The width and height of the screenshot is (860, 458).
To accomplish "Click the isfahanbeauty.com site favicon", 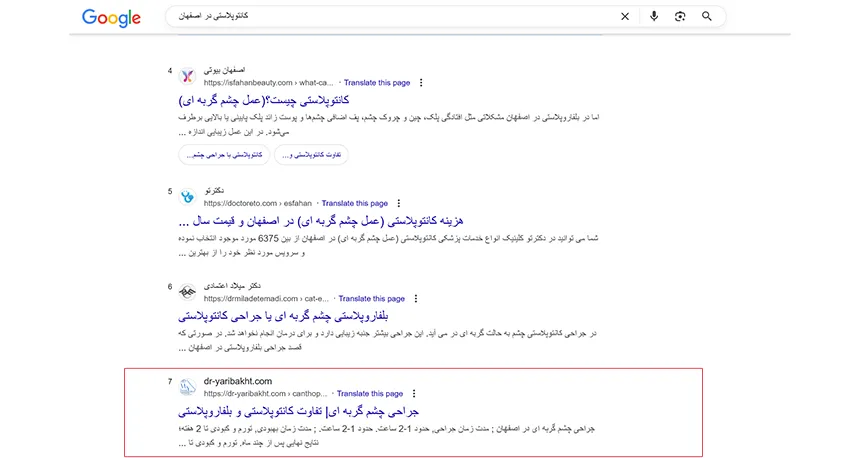I will click(188, 77).
